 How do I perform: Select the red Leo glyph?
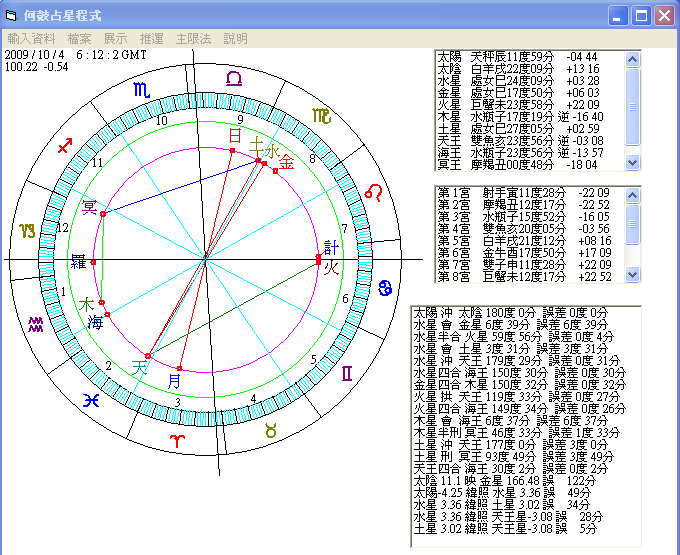pyautogui.click(x=372, y=191)
